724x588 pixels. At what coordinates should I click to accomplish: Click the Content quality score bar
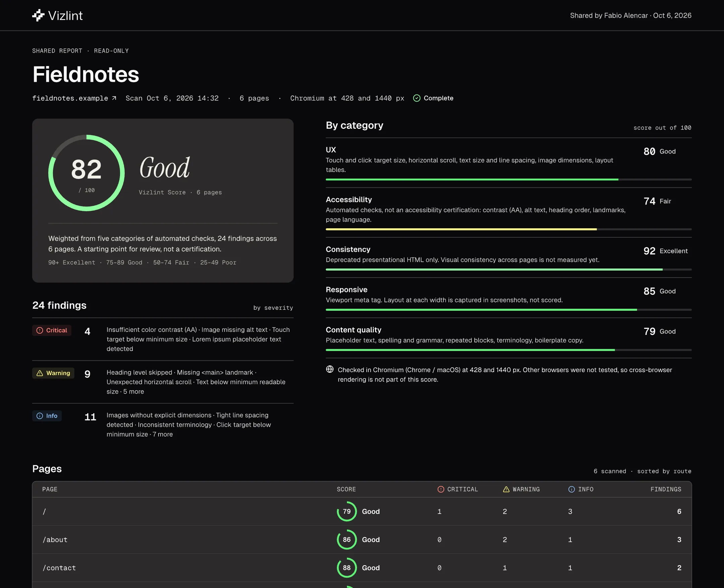pos(508,350)
